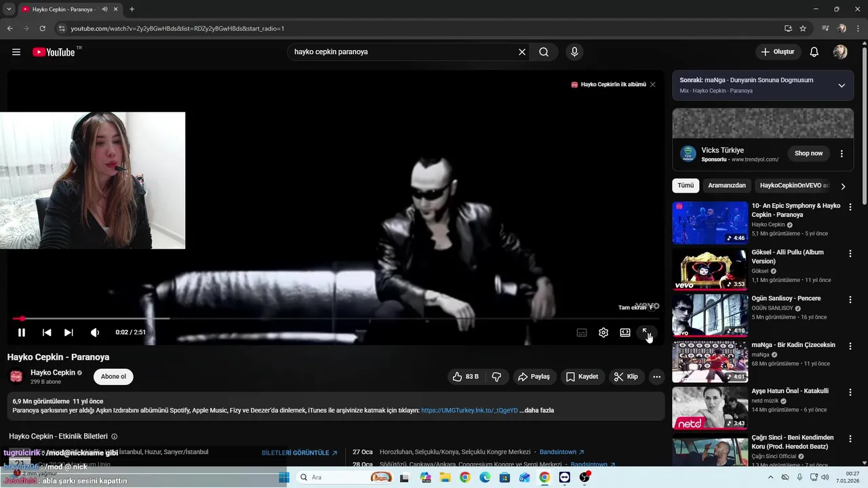
Task: Bookmark this page with star icon
Action: click(x=803, y=28)
